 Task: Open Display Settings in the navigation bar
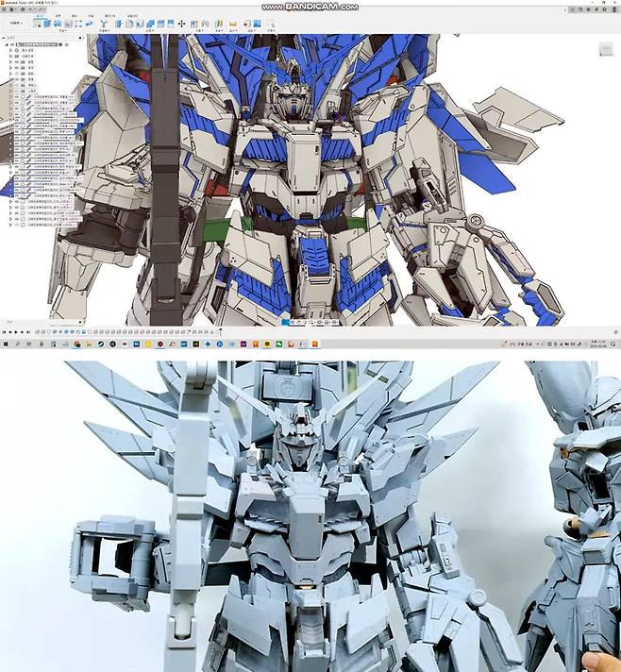click(x=319, y=322)
